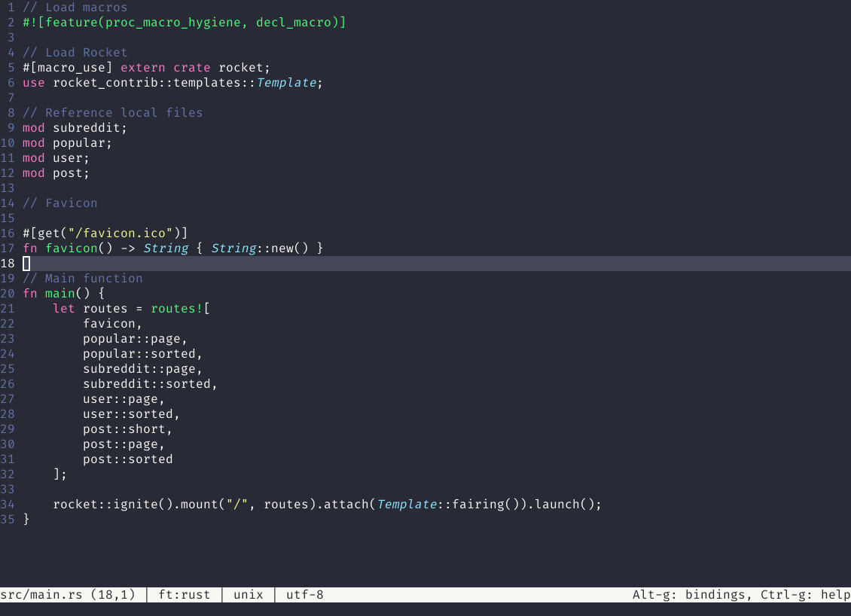Click the final closing brace on line 35
Image resolution: width=851 pixels, height=616 pixels.
[26, 520]
